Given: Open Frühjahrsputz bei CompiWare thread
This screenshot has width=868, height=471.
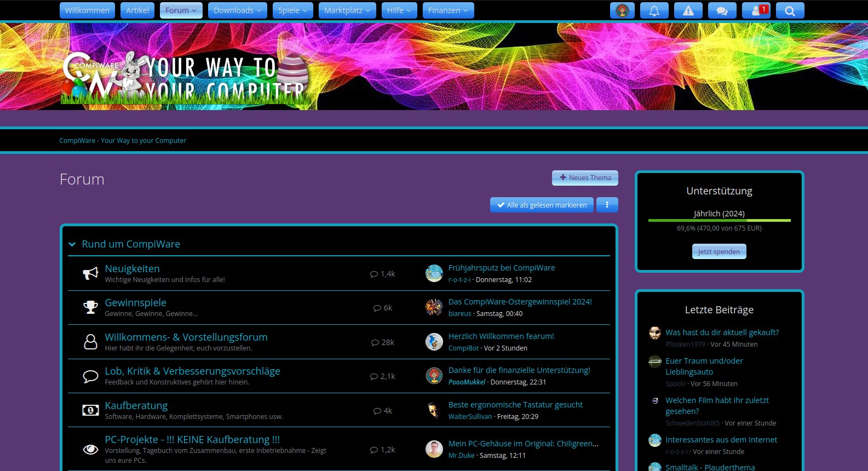Looking at the screenshot, I should pyautogui.click(x=502, y=268).
